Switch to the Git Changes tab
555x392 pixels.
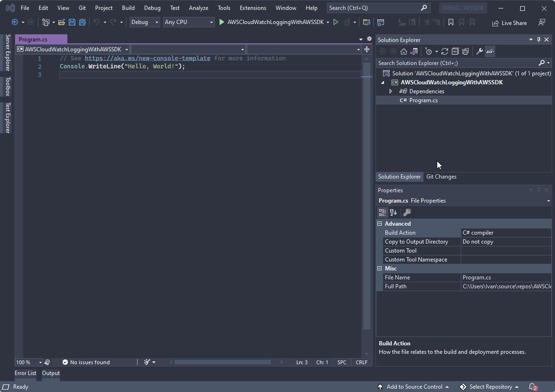click(441, 177)
